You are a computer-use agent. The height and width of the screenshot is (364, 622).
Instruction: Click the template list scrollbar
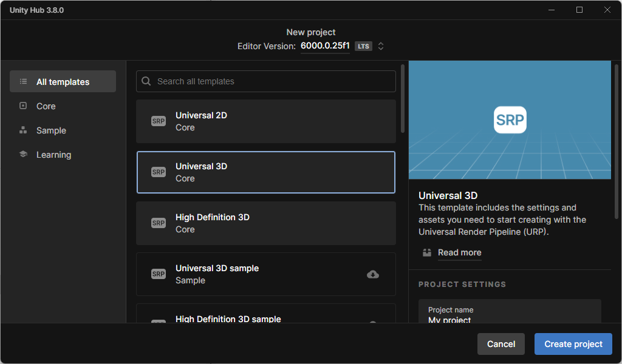click(x=402, y=99)
